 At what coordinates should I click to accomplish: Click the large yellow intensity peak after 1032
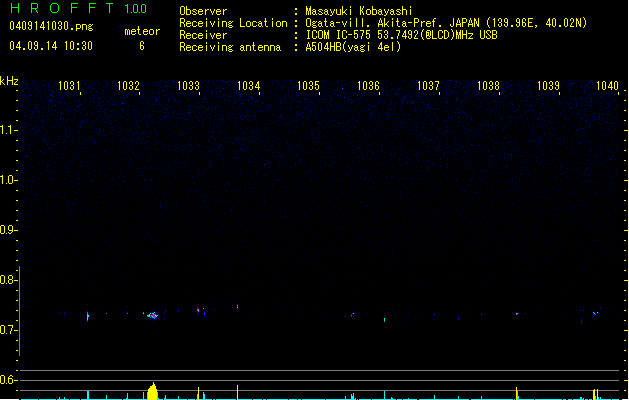(x=152, y=391)
